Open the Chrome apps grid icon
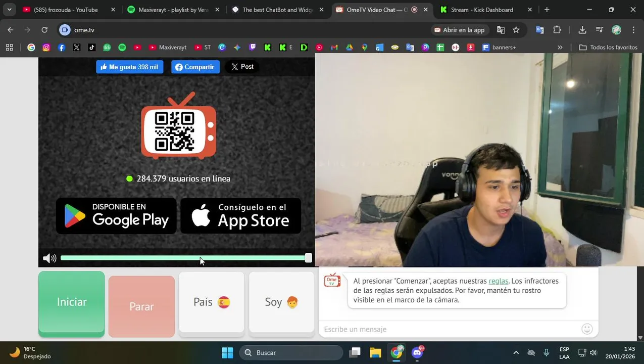Screen dimensions: 644x364 pyautogui.click(x=9, y=47)
